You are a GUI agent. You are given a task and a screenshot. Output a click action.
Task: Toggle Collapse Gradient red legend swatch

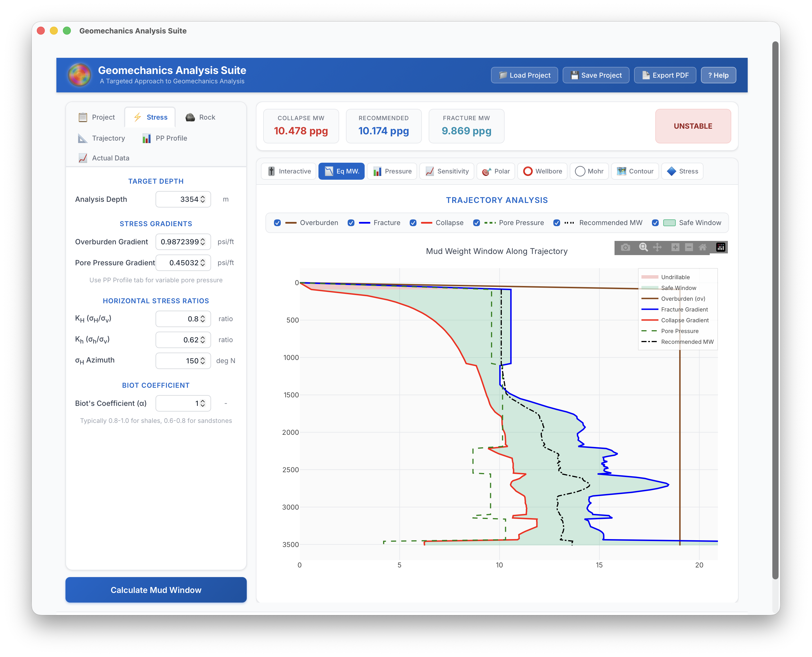coord(650,320)
